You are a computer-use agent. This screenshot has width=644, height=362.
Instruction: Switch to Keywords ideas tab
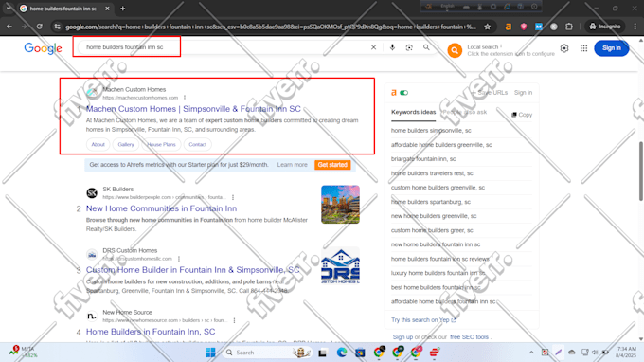click(413, 112)
